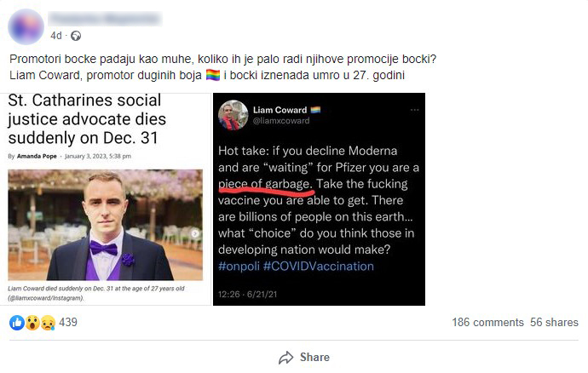Click the blue Like reaction icon
Screen dimensions: 588x373
pyautogui.click(x=16, y=323)
